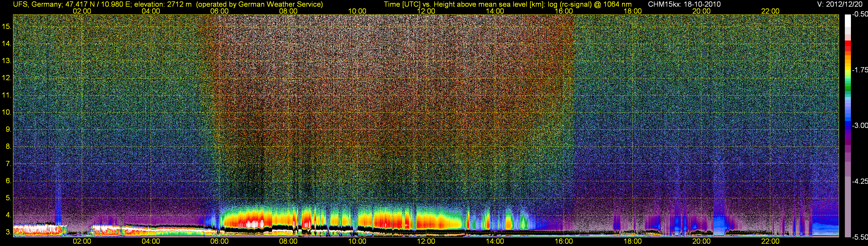Click the 'elevation: 2712 m' text
The image size is (868, 246).
click(x=163, y=4)
